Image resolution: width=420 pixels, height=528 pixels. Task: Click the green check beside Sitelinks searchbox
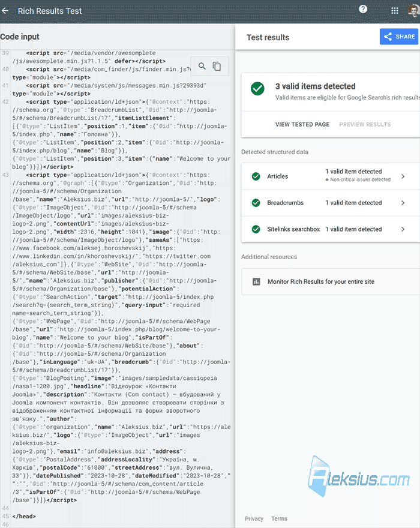click(256, 229)
